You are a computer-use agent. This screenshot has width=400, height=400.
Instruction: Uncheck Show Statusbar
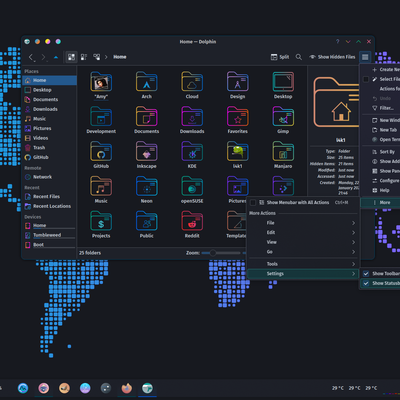366,283
